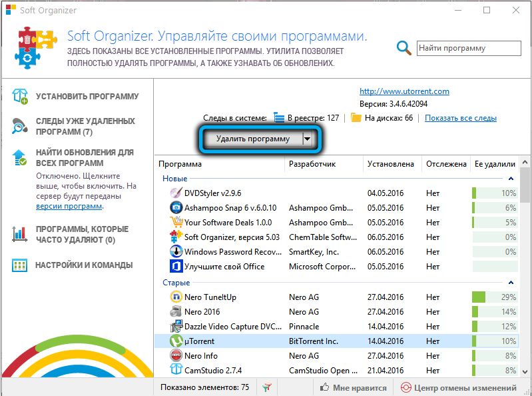Click the frequently removed programs chart icon
The width and height of the screenshot is (532, 396).
20,234
